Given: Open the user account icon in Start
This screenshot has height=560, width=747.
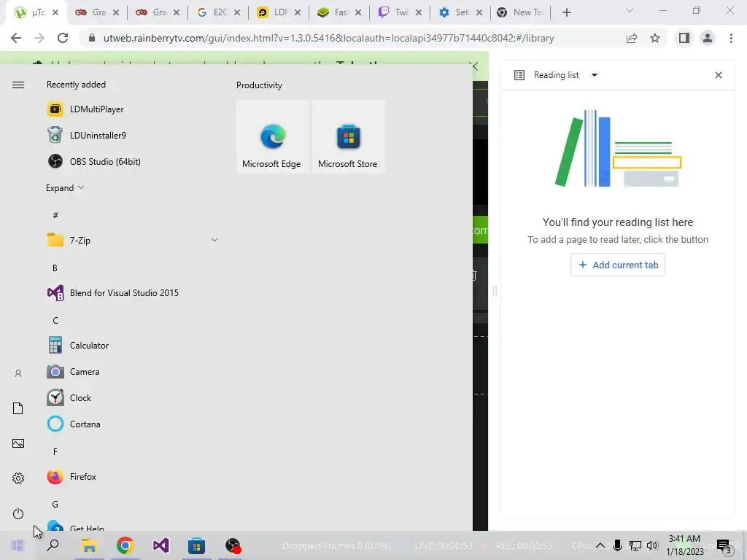Looking at the screenshot, I should tap(18, 373).
